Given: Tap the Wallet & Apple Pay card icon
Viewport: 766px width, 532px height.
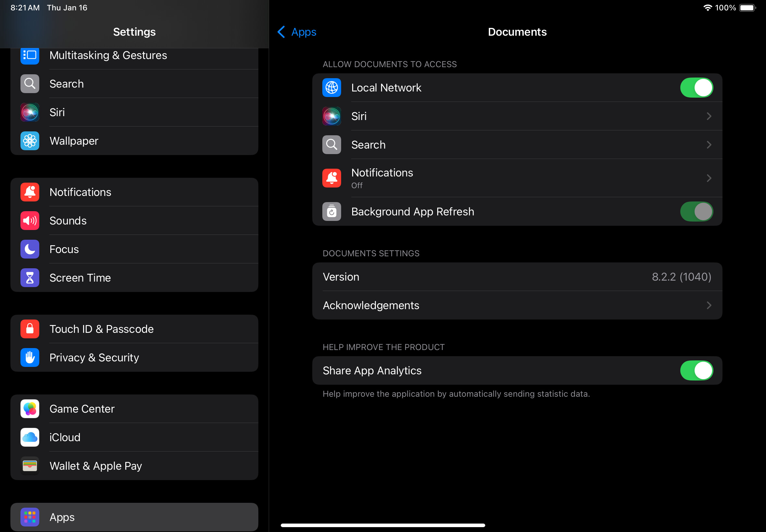Looking at the screenshot, I should click(30, 466).
